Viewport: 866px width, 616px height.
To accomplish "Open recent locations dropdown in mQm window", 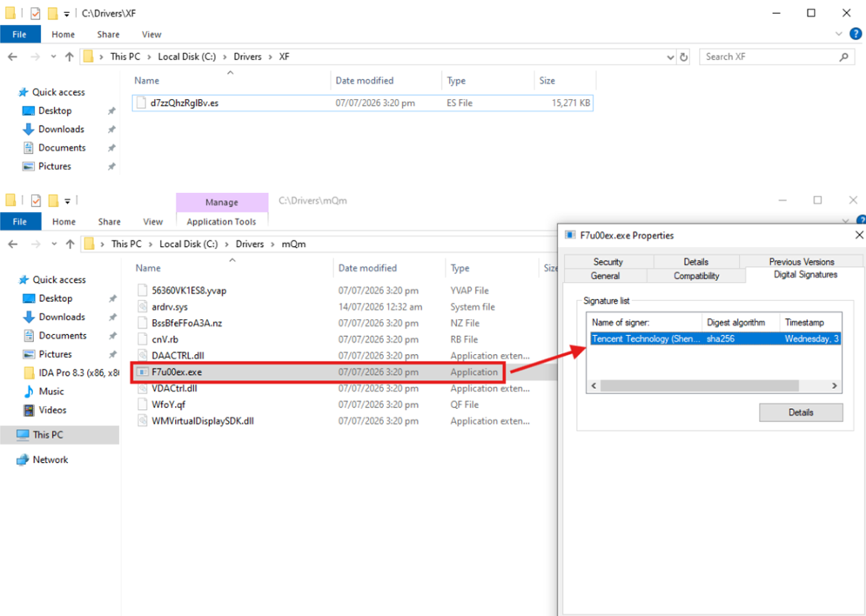I will (x=54, y=244).
